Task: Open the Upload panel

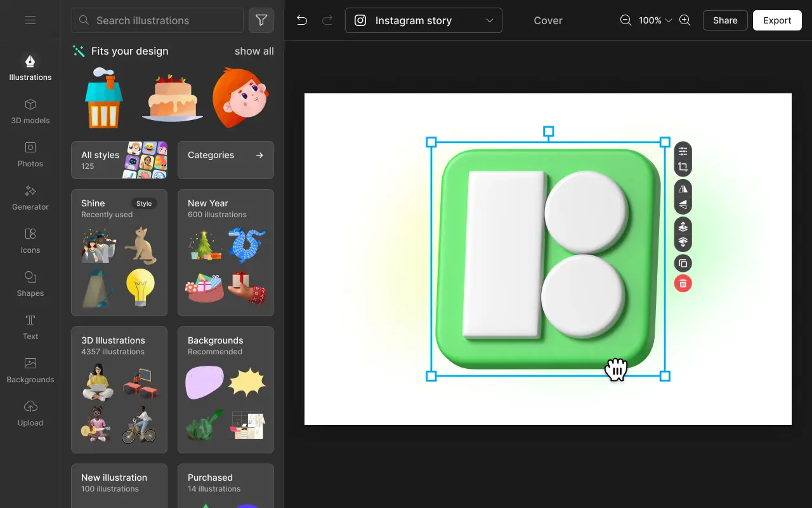Action: (30, 413)
